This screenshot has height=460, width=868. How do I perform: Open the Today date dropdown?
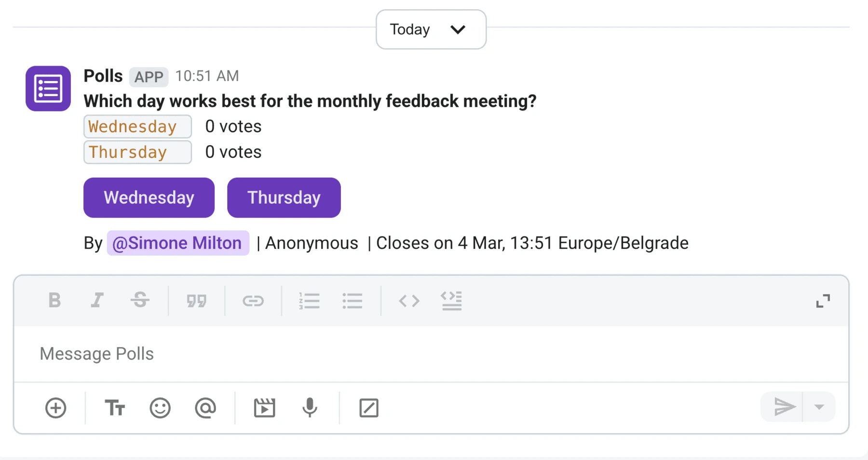click(431, 29)
